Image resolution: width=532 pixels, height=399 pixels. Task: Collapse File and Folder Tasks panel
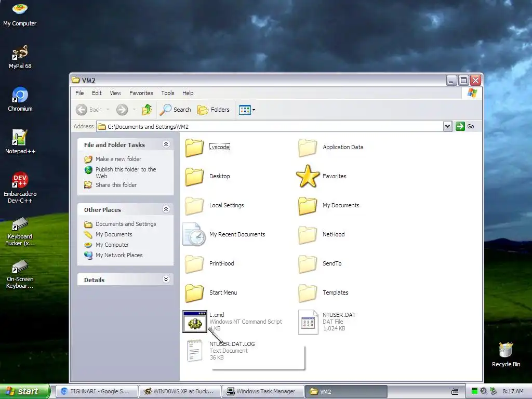click(166, 144)
